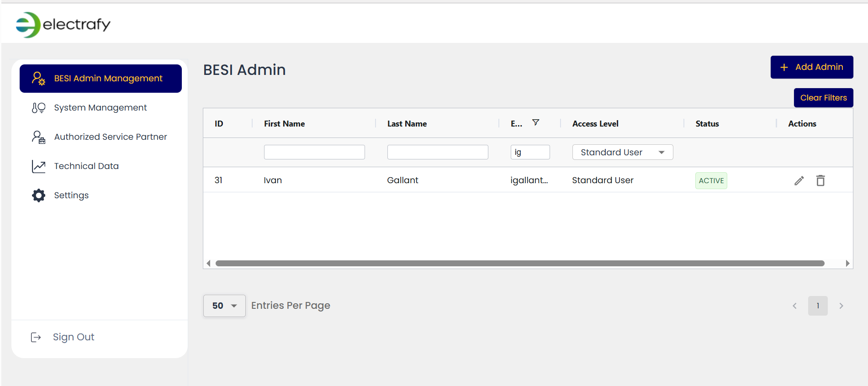Click the 'BESI Admin' page heading
The height and width of the screenshot is (386, 868).
[x=244, y=70]
